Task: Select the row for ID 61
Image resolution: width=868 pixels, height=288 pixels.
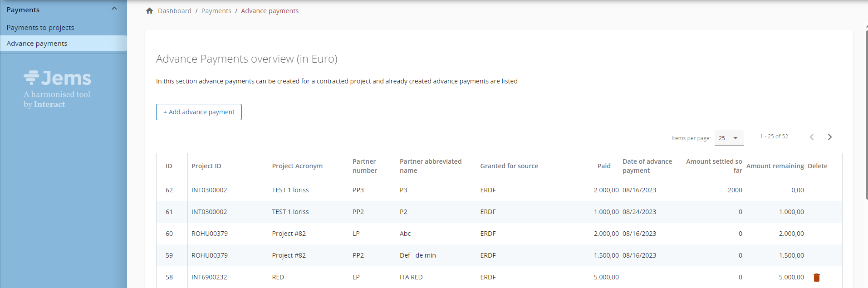Action: pyautogui.click(x=169, y=212)
